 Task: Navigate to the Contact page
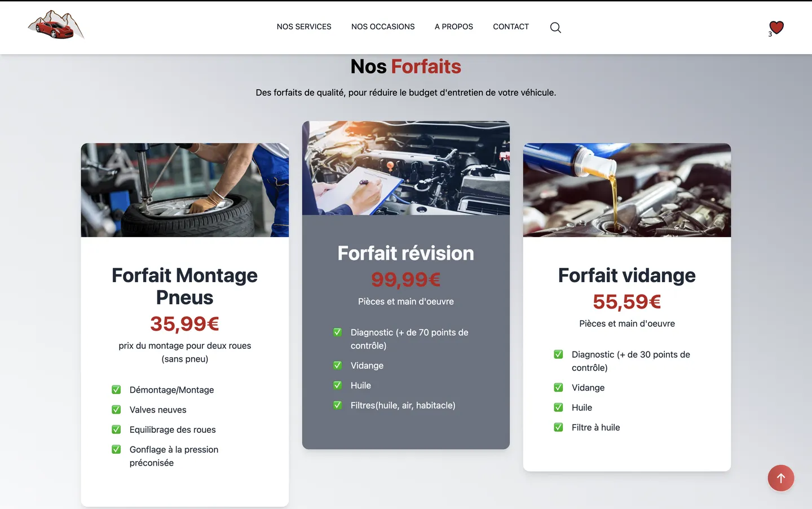511,27
